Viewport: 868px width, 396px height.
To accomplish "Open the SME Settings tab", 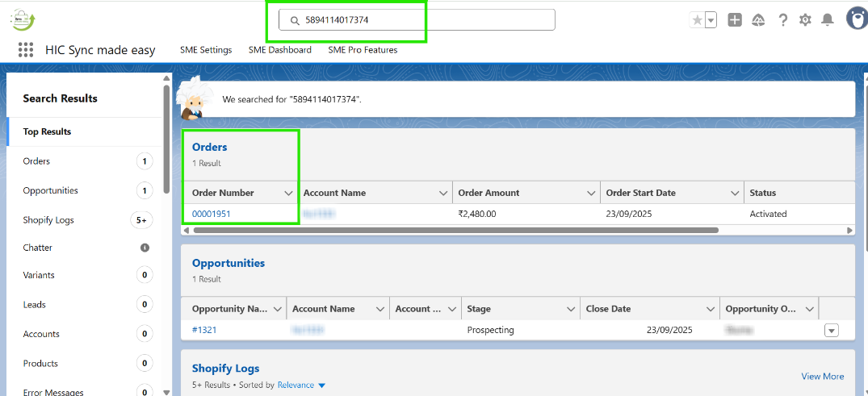I will click(x=206, y=50).
